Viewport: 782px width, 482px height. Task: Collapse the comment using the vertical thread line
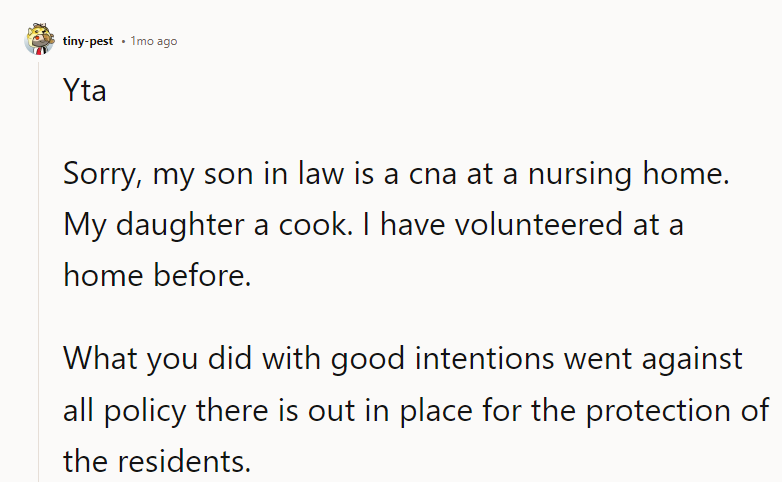39,280
